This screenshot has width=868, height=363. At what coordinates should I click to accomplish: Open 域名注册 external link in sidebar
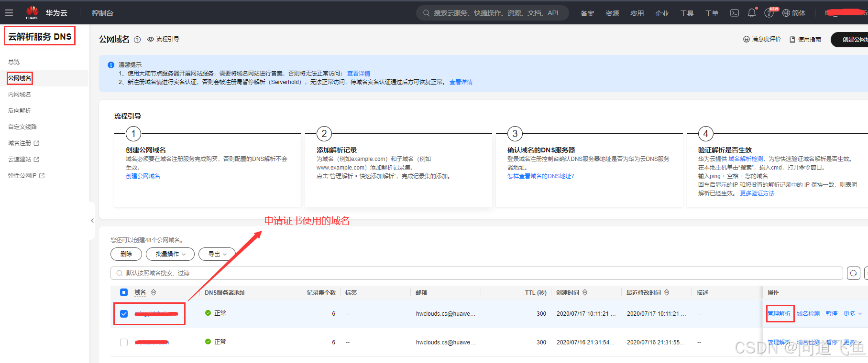coord(23,143)
